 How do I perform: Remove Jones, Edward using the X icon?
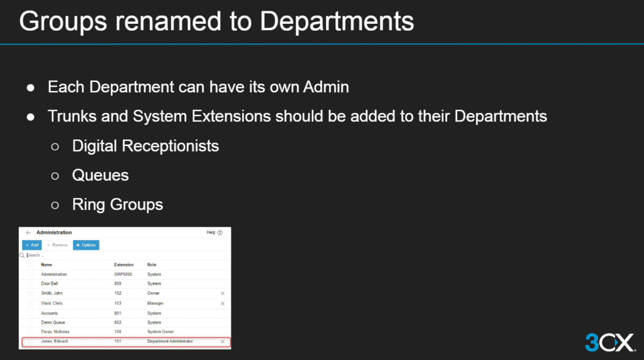(x=223, y=342)
